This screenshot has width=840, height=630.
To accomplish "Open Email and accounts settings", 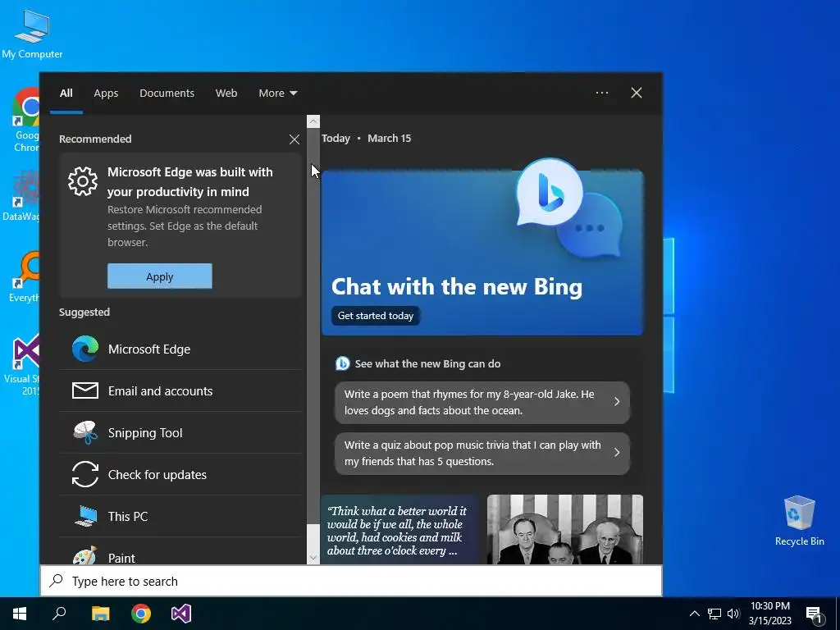I will click(x=180, y=391).
